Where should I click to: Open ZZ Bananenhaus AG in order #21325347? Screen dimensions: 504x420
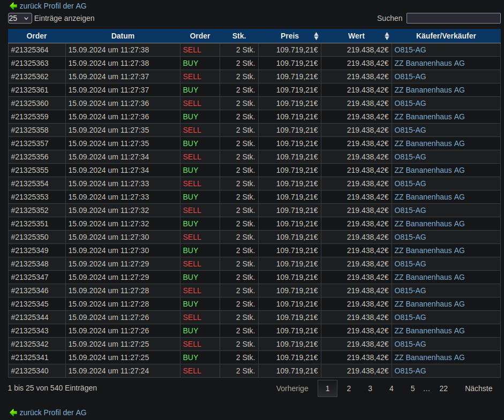tap(430, 277)
